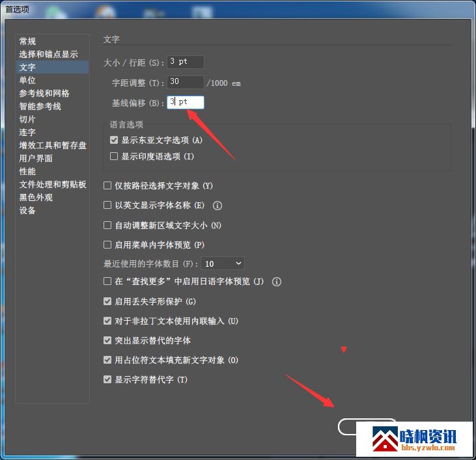Click info icon beside 以英文显示字体名称
476x460 pixels.
click(x=217, y=206)
